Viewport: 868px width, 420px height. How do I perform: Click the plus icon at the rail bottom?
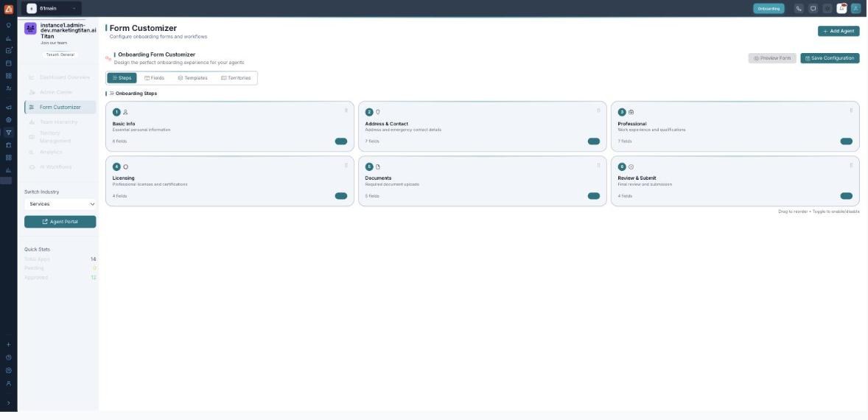click(x=8, y=345)
